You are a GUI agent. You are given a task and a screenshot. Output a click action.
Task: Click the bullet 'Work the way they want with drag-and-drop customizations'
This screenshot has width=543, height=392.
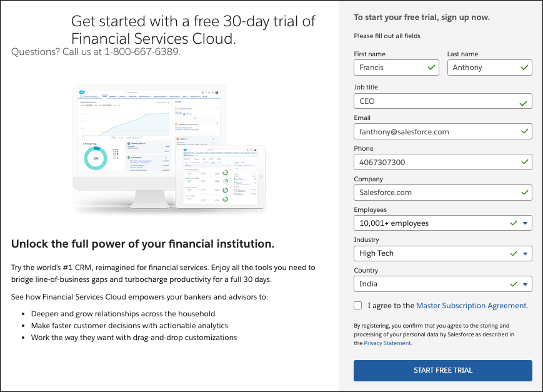click(x=134, y=338)
